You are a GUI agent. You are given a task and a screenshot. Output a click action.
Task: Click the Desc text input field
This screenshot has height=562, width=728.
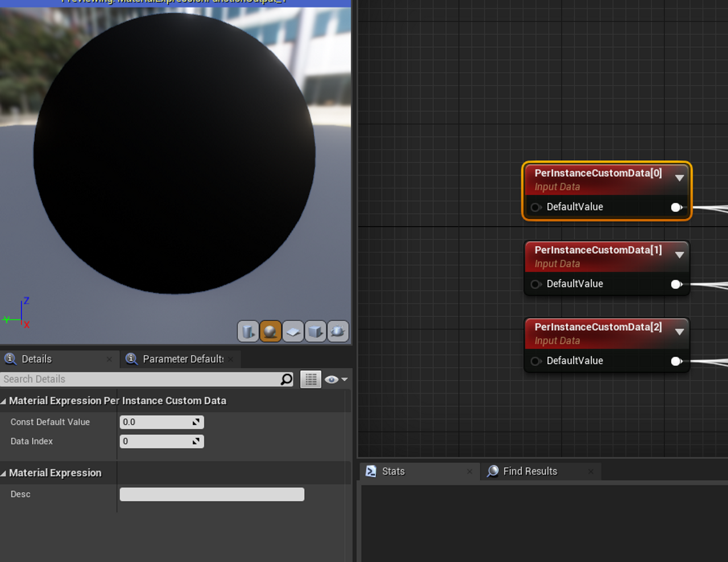(212, 494)
